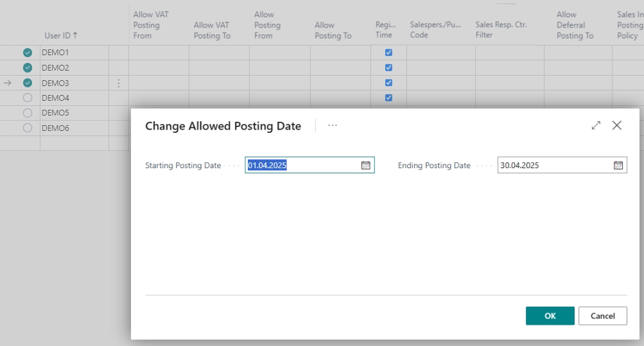Open calendar picker for Starting Posting Date
Screen dimensions: 644x346
coord(365,166)
